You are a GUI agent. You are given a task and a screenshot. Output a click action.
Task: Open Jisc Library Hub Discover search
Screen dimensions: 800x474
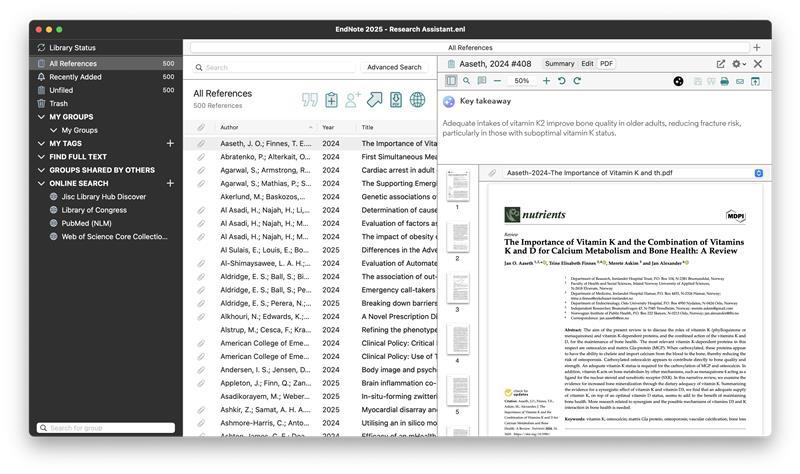pos(104,196)
